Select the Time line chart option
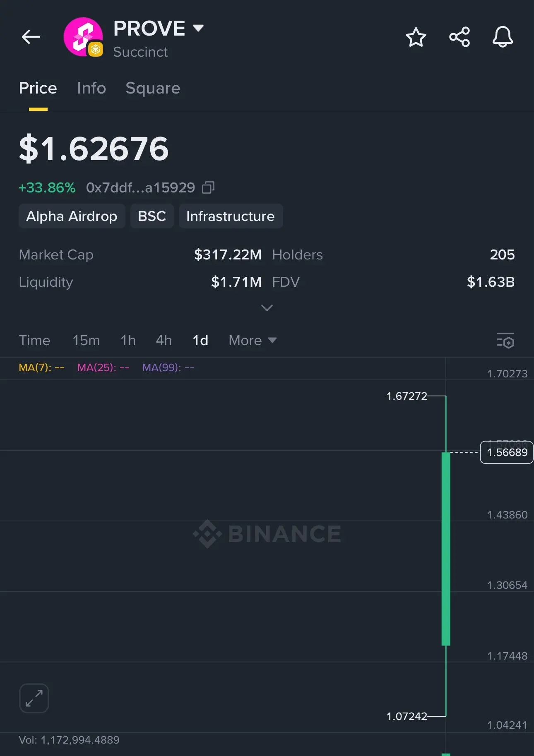This screenshot has height=756, width=534. tap(34, 341)
